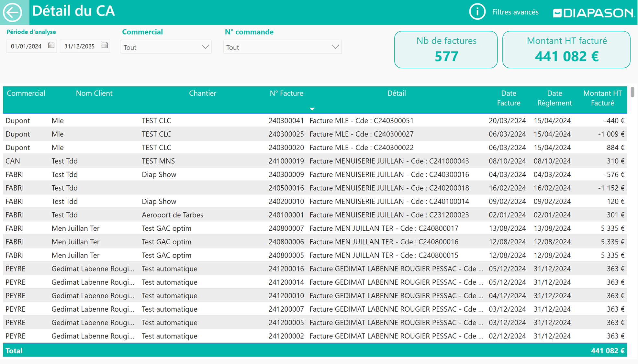Sort by Montant HT Facturé header
This screenshot has height=364, width=638.
pyautogui.click(x=602, y=98)
